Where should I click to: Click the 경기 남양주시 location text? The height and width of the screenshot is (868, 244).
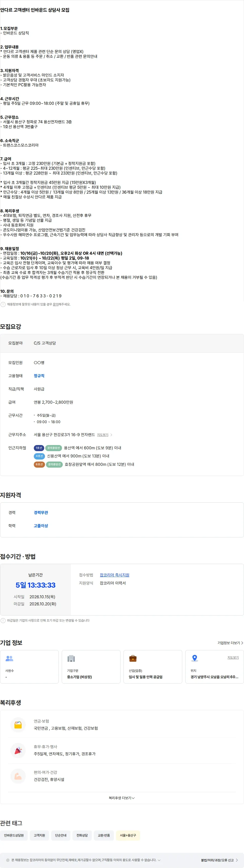tap(214, 677)
